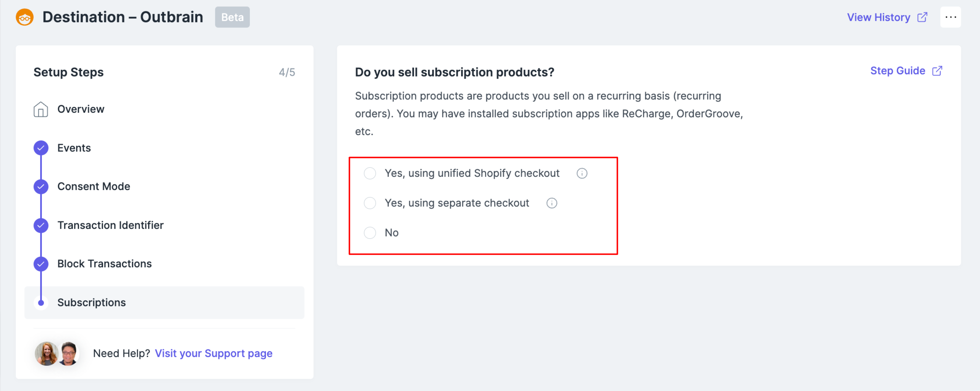Click the View History link
The height and width of the screenshot is (391, 980).
tap(878, 17)
